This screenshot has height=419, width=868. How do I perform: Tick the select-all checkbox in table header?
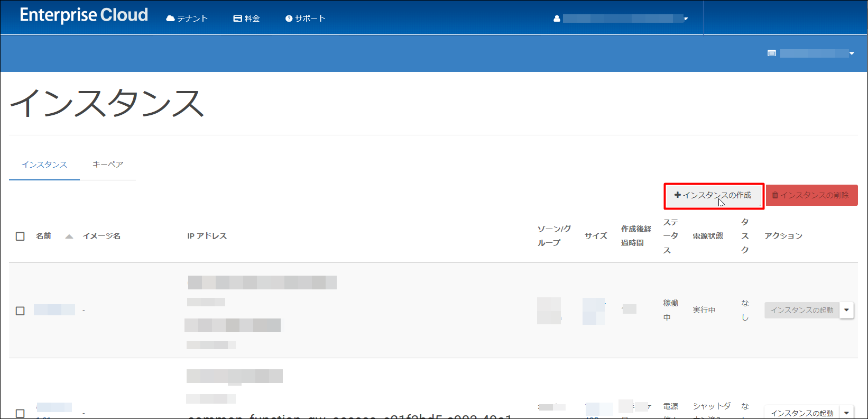pos(20,236)
